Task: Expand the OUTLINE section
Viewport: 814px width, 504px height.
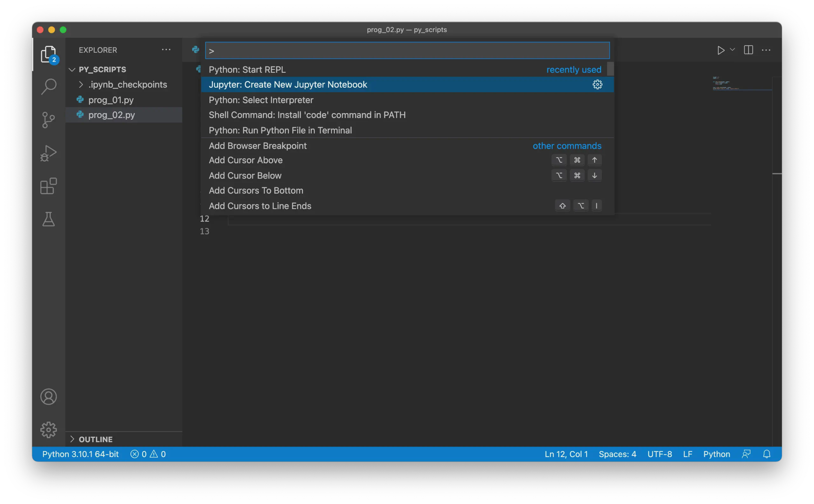Action: click(x=72, y=439)
